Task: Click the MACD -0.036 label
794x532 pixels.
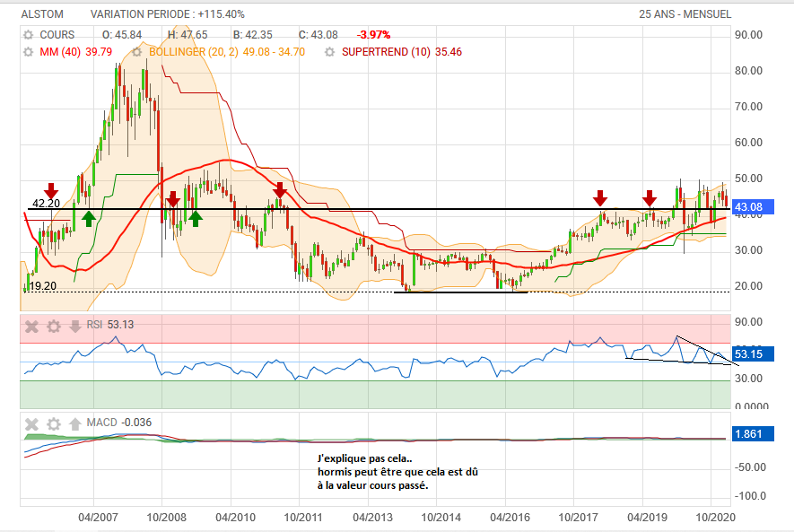Action: click(119, 423)
